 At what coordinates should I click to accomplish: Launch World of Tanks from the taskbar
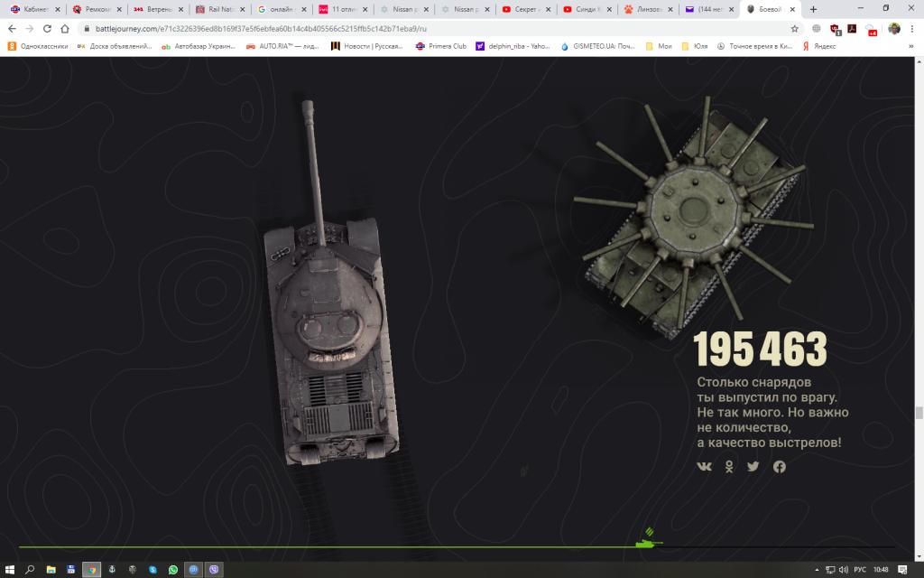click(x=133, y=570)
